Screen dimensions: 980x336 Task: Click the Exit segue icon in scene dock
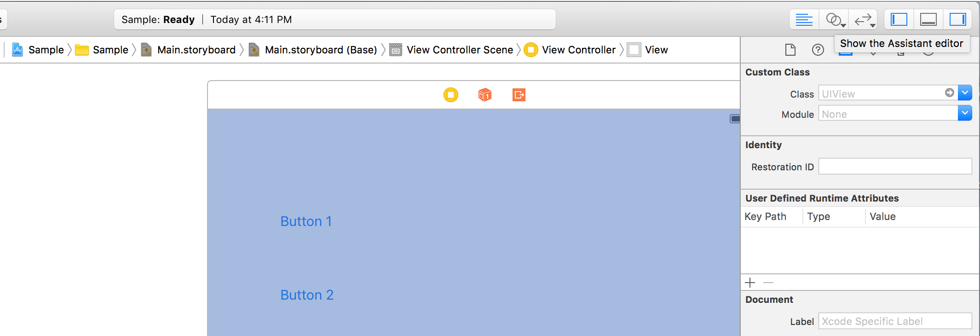pos(518,95)
